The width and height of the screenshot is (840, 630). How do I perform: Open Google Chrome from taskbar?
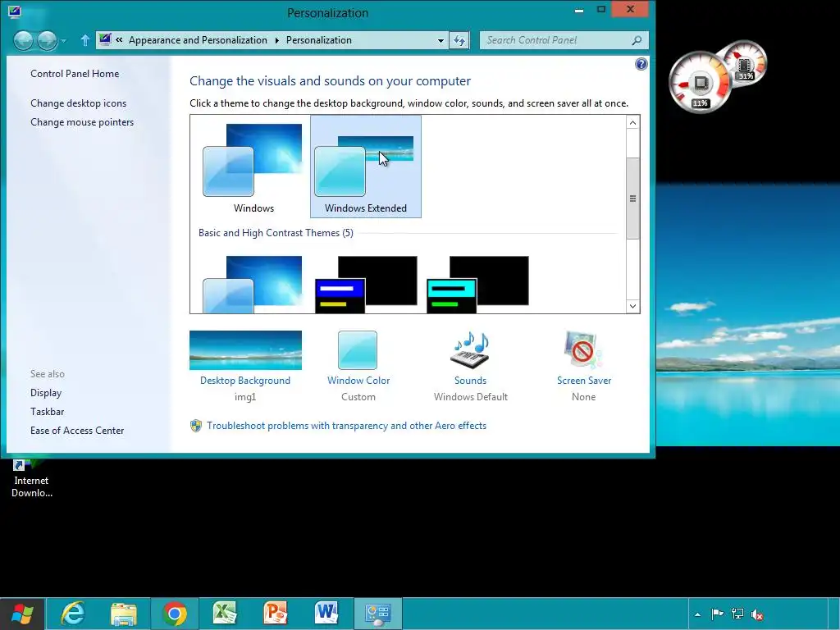[x=175, y=614]
